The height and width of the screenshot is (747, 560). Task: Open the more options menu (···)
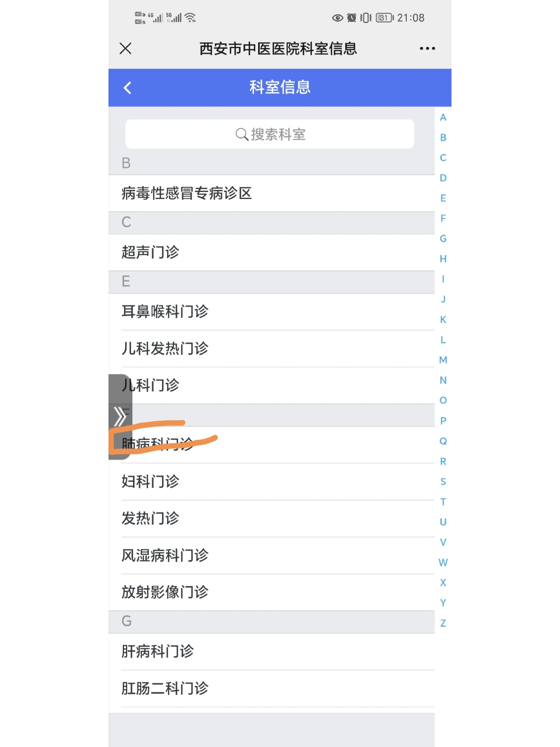[x=427, y=48]
